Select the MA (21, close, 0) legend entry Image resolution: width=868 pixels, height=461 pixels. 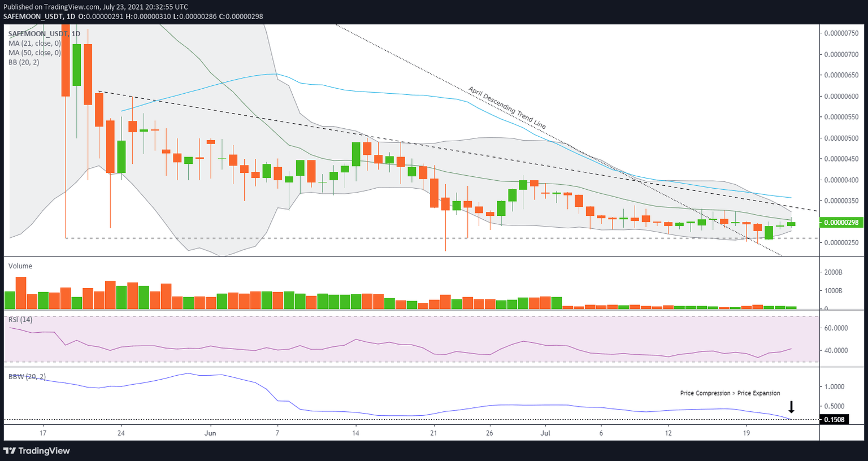(x=34, y=43)
